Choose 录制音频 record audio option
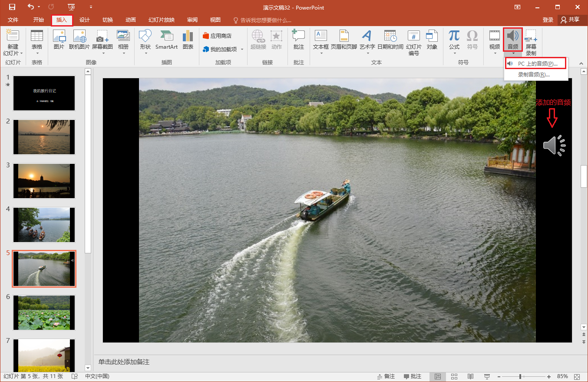Image resolution: width=588 pixels, height=382 pixels. [x=536, y=75]
